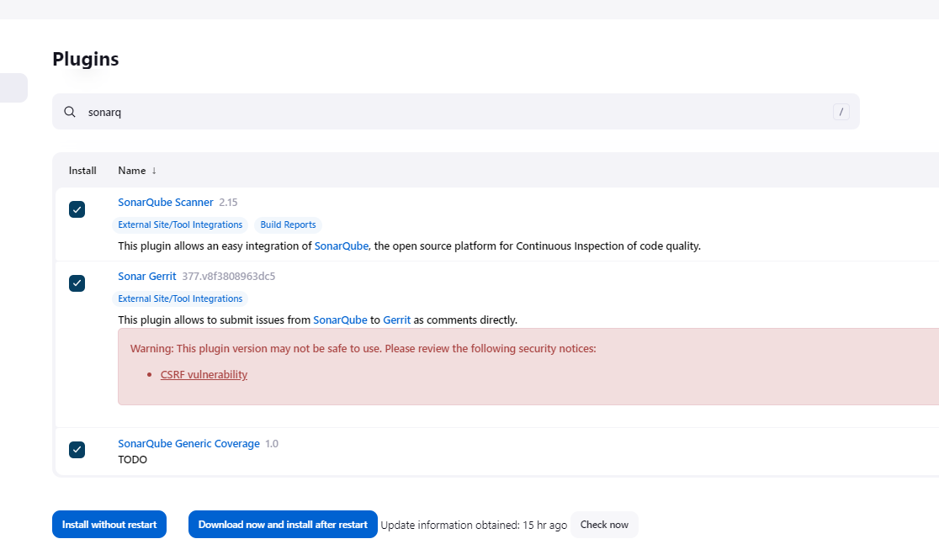The width and height of the screenshot is (939, 560).
Task: Click the security warning message text
Action: coord(363,349)
